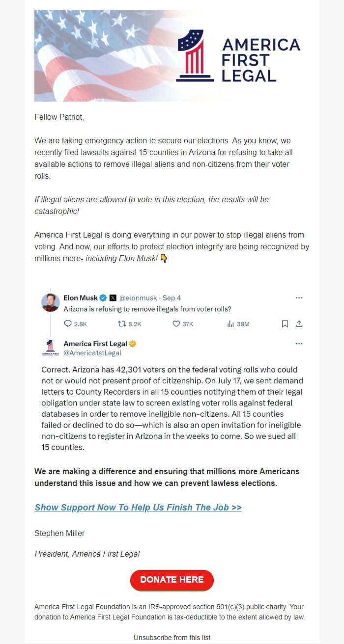Click the reply comment icon on Musk's tweet

tap(68, 324)
